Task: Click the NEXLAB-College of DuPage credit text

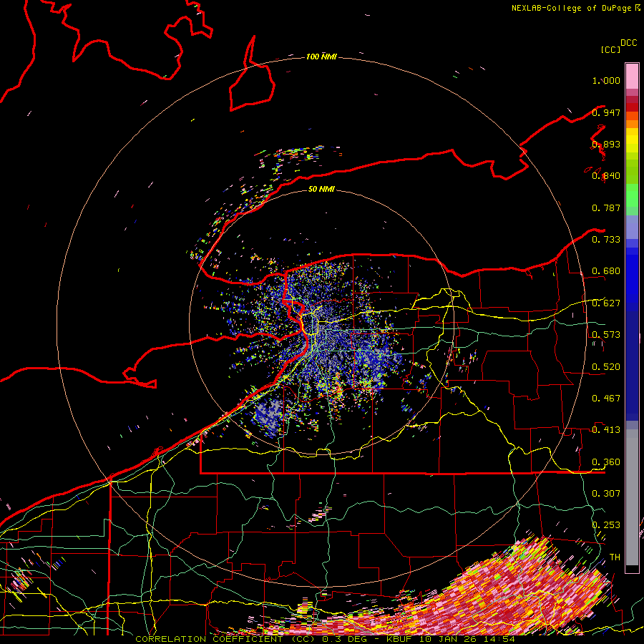Action: click(573, 8)
